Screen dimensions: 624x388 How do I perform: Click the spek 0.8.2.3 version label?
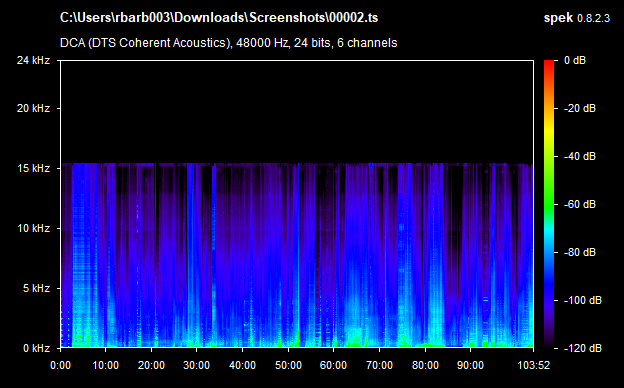[577, 18]
